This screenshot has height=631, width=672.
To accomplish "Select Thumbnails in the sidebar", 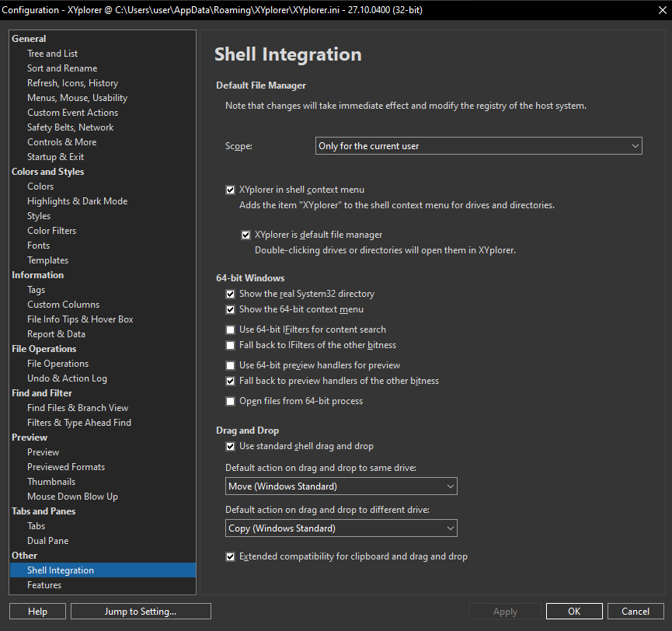I will [x=50, y=481].
